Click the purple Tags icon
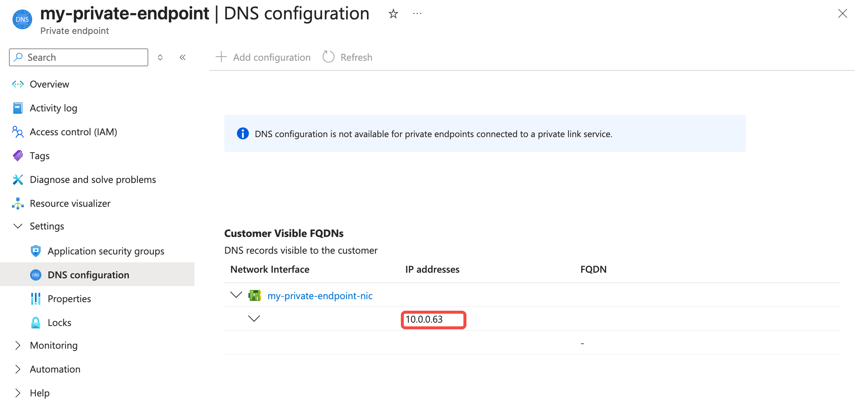 point(18,156)
